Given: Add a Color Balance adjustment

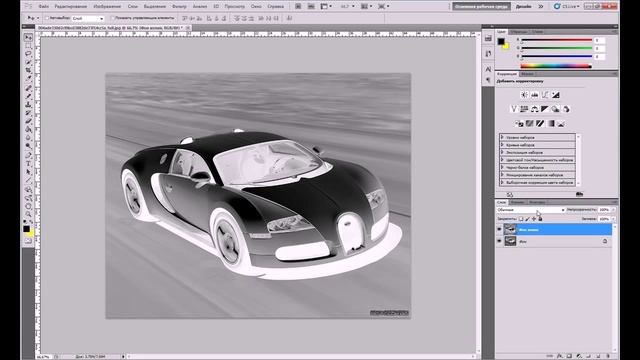Looking at the screenshot, I should (534, 109).
